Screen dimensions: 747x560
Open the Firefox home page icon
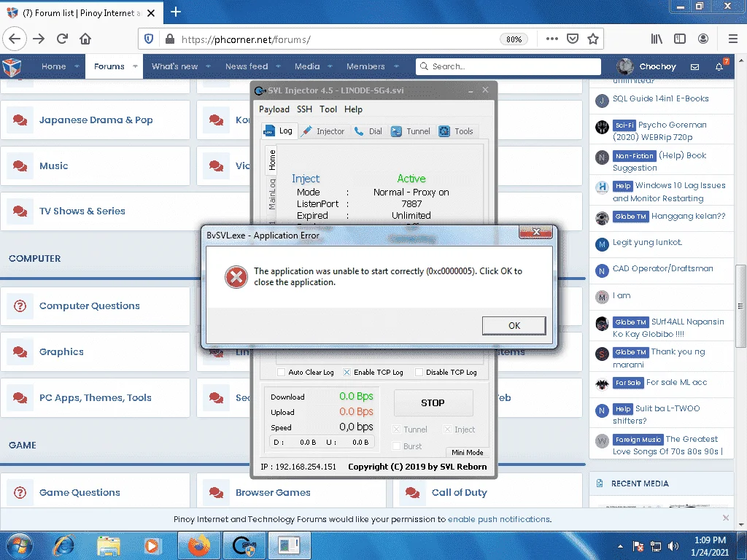[x=85, y=39]
